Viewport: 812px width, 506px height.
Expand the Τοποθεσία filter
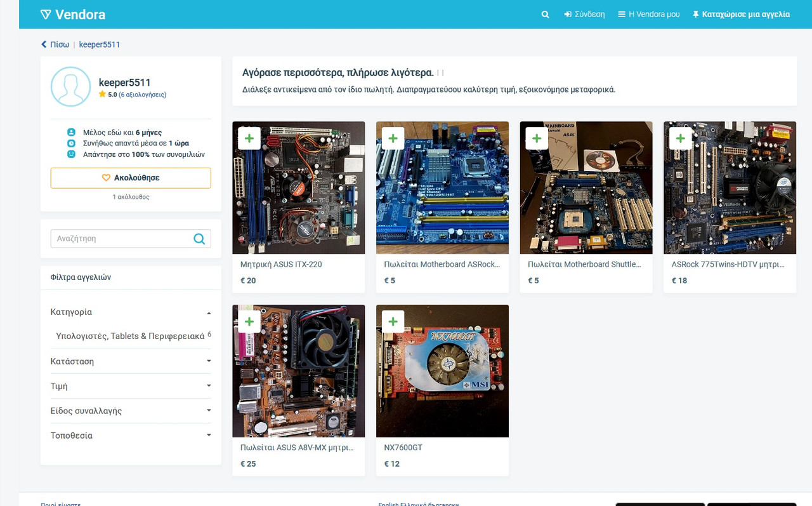tap(131, 436)
